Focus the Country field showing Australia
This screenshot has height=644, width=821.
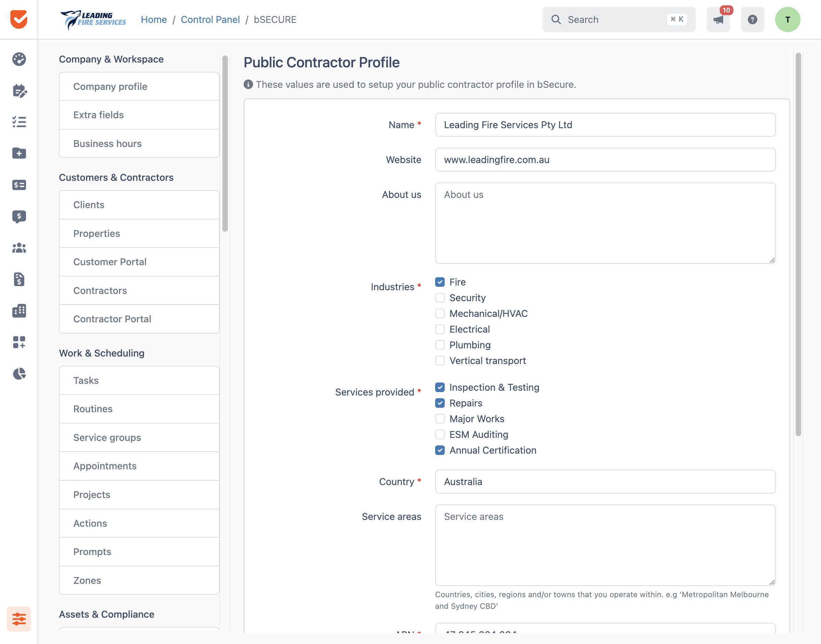(x=605, y=482)
